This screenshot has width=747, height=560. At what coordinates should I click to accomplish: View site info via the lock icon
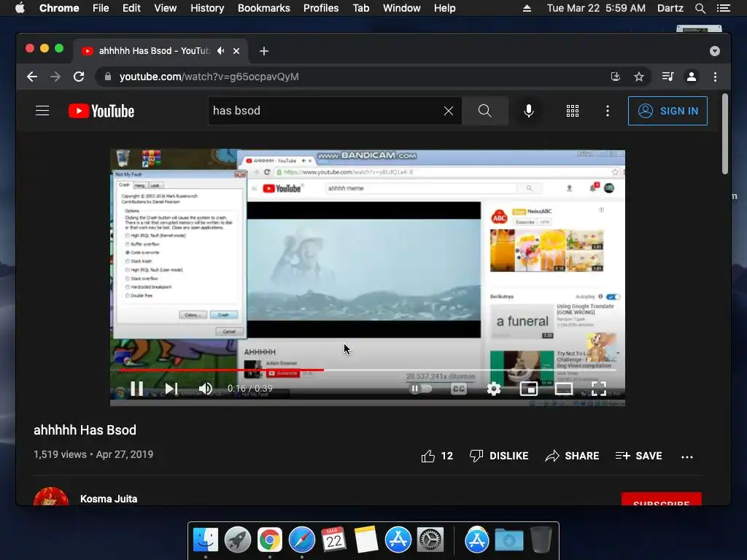pos(108,77)
